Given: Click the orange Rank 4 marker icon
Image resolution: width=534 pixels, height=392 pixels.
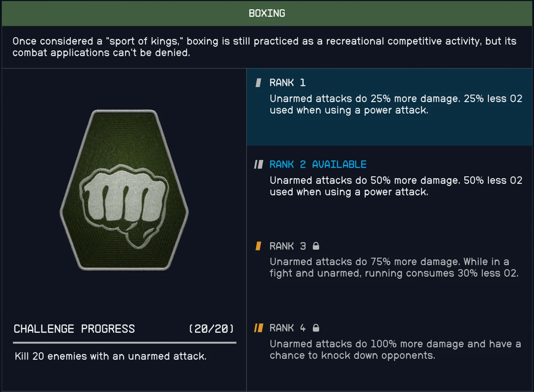Looking at the screenshot, I should click(259, 328).
